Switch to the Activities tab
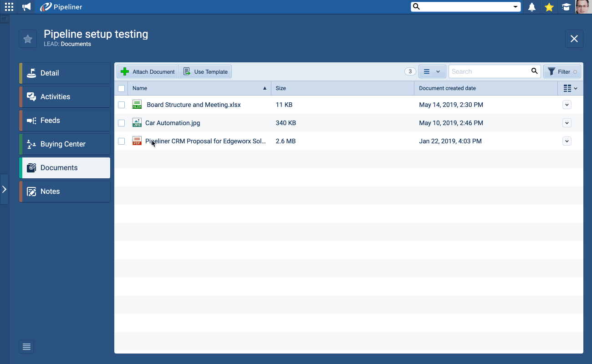The image size is (592, 364). click(x=65, y=97)
